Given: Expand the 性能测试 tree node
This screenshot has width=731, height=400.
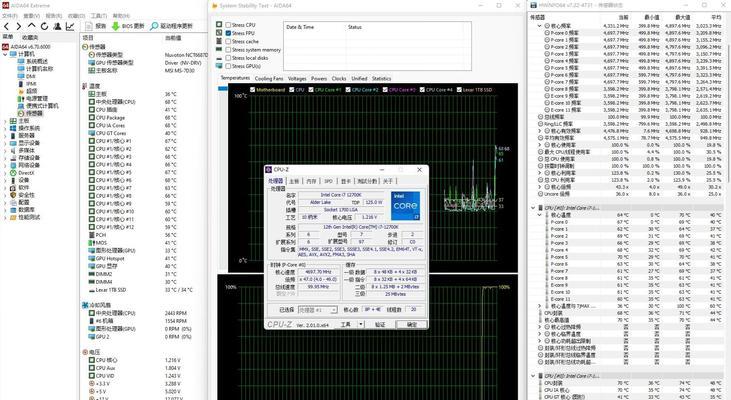Looking at the screenshot, I should point(6,217).
